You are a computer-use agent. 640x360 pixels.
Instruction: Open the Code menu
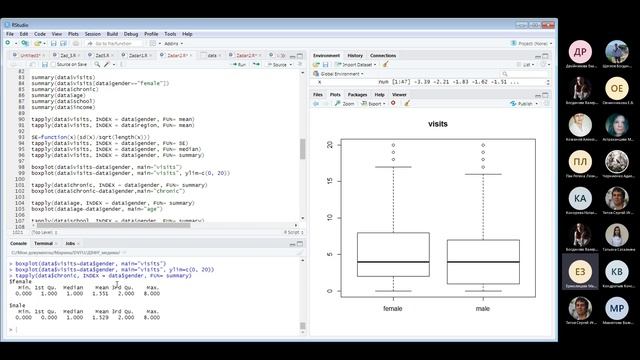(40, 34)
